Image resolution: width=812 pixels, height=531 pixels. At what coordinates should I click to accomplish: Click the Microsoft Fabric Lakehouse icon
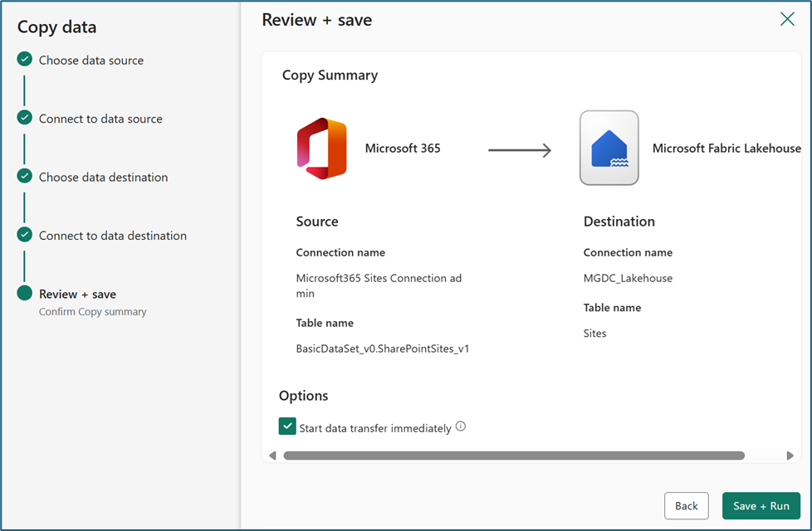(609, 148)
